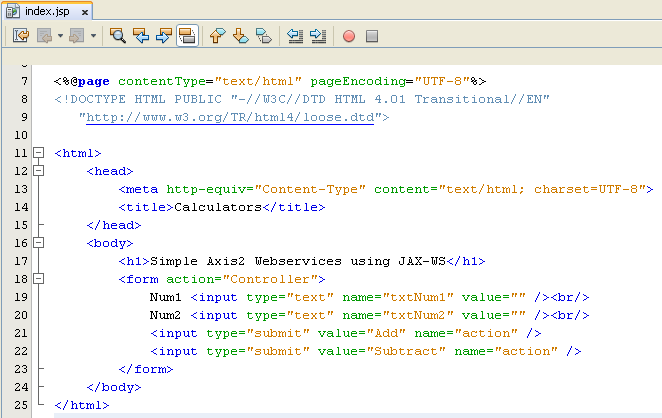Viewport: 662px width, 418px height.
Task: Open the Forward history dropdown arrow
Action: (93, 36)
